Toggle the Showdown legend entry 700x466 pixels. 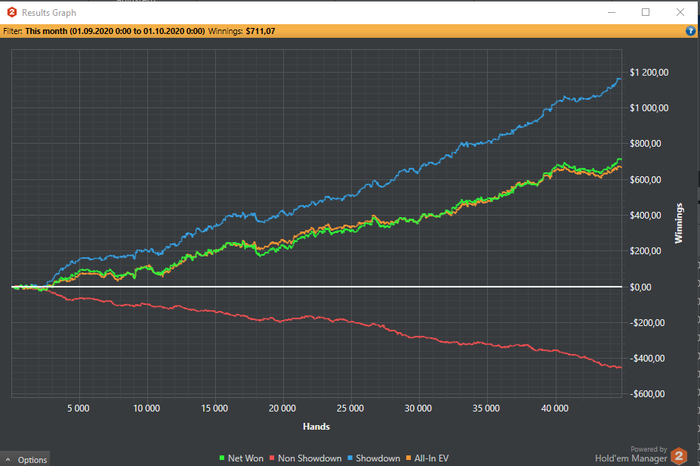click(x=374, y=458)
